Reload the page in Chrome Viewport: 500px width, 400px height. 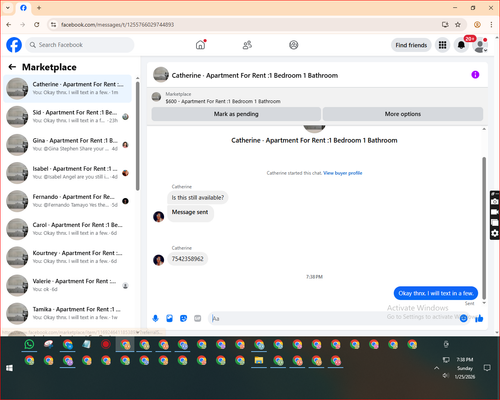point(37,25)
